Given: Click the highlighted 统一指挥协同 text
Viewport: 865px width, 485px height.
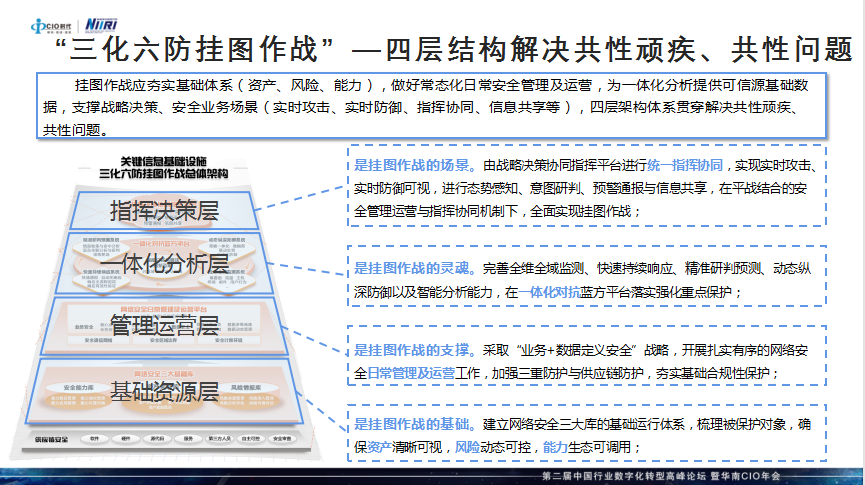Looking at the screenshot, I should click(x=684, y=165).
